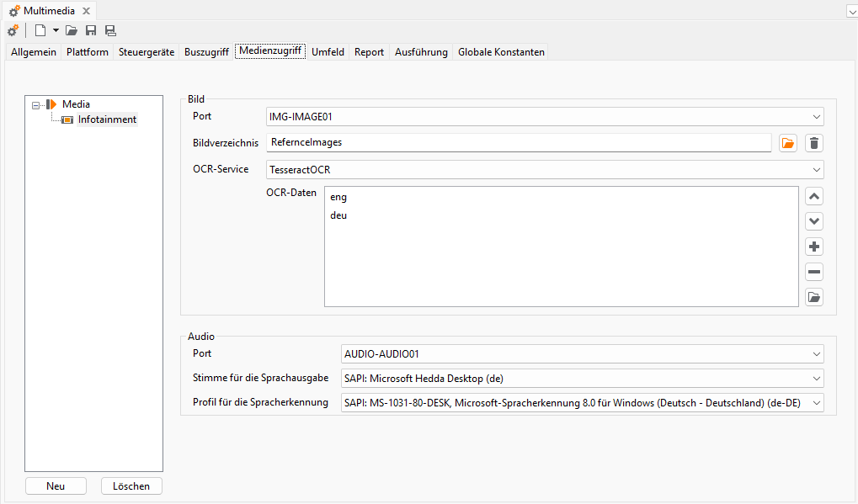Remove an OCR data entry with the minus icon
Image resolution: width=858 pixels, height=504 pixels.
(814, 272)
